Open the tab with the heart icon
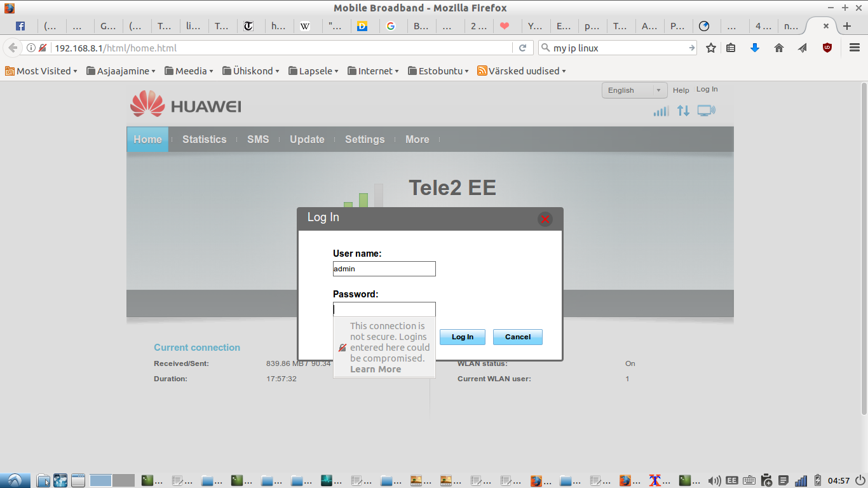 pyautogui.click(x=505, y=26)
